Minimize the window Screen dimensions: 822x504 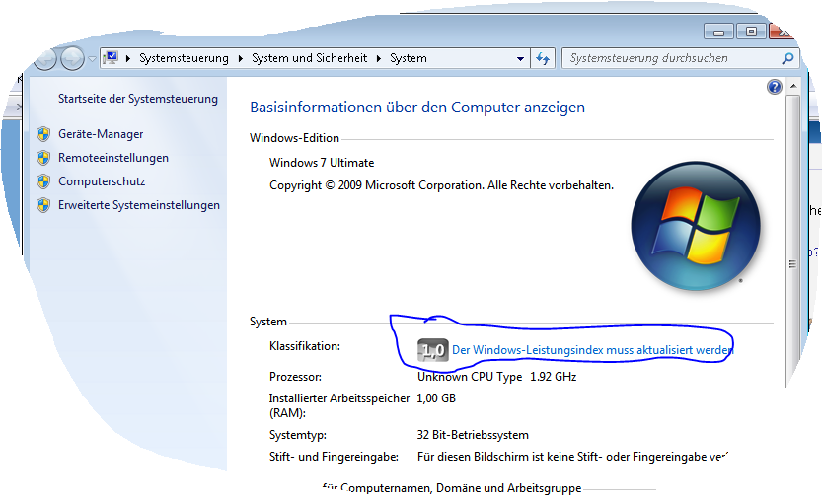pyautogui.click(x=718, y=32)
